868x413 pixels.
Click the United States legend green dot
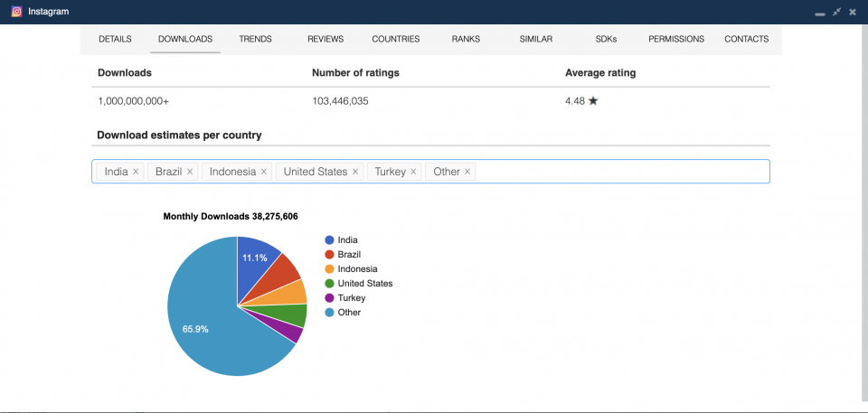tap(329, 284)
